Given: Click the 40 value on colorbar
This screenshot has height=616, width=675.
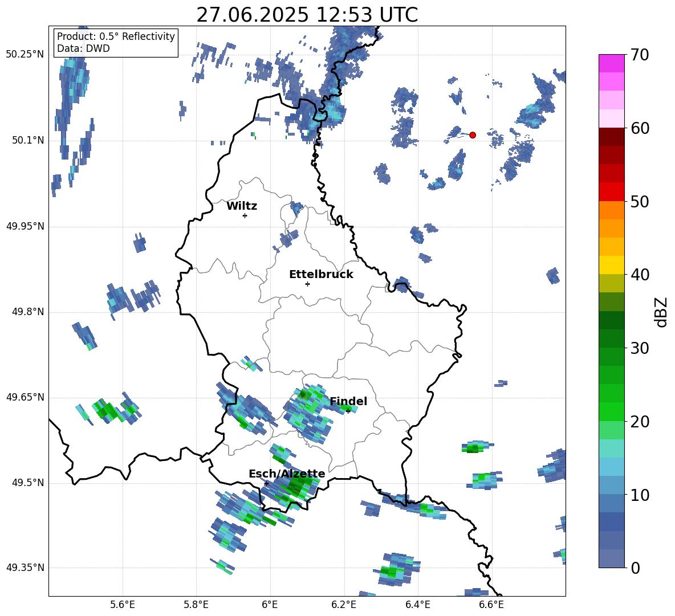Looking at the screenshot, I should [640, 275].
